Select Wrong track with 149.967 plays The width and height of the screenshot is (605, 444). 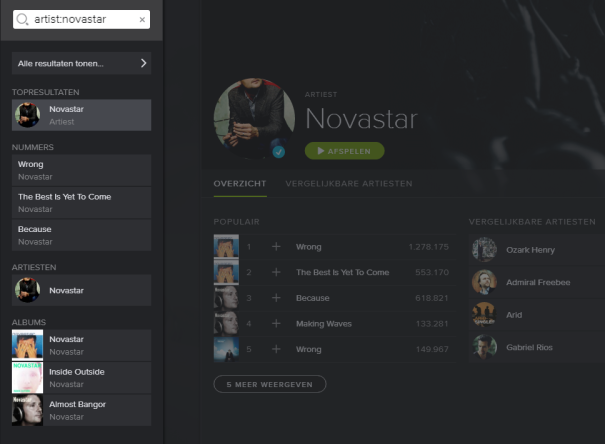[309, 349]
